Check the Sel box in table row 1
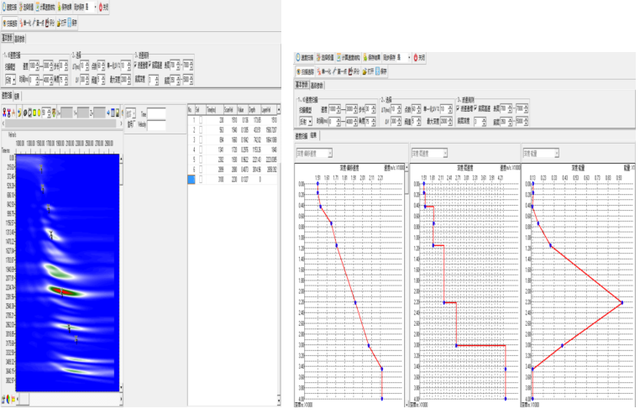Screen dimensions: 640x414 pos(200,120)
